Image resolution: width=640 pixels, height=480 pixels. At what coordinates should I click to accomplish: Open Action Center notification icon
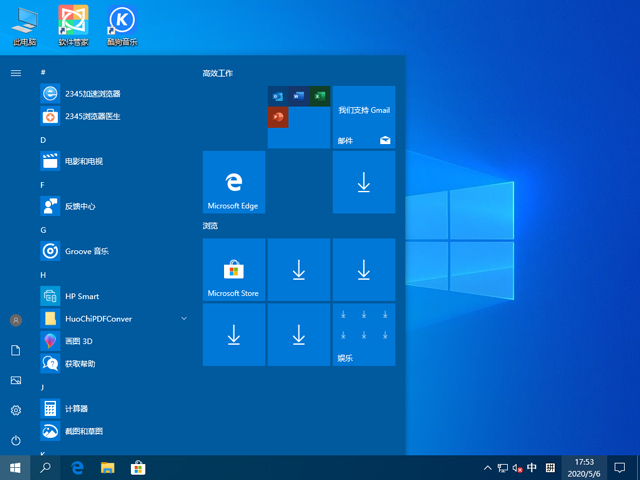(620, 468)
